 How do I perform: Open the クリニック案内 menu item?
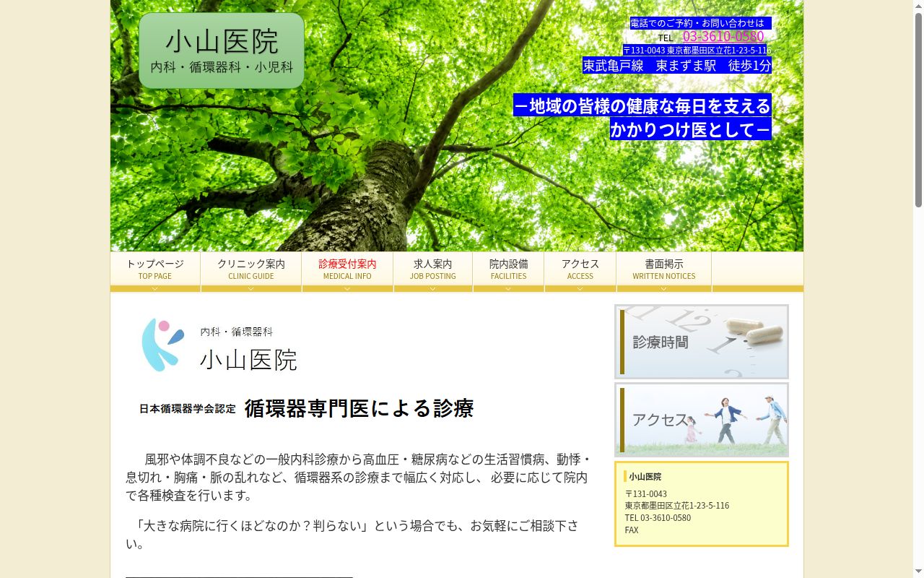click(251, 269)
